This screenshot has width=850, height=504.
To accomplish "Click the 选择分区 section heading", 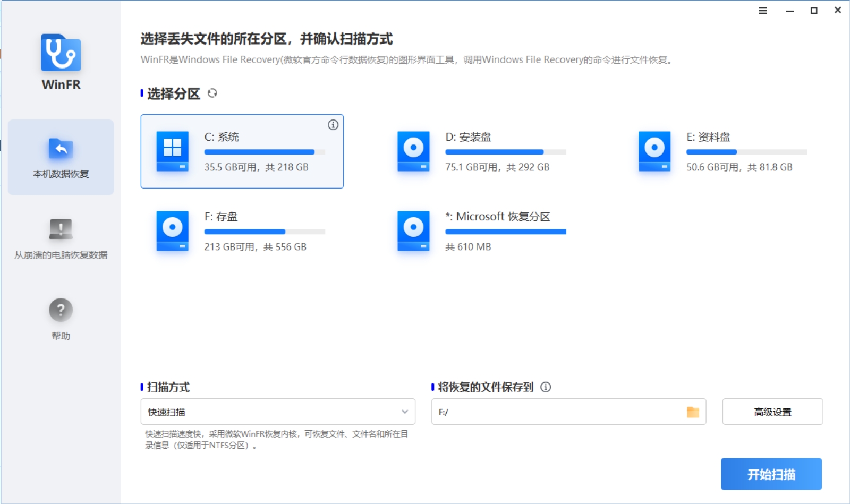I will point(173,94).
